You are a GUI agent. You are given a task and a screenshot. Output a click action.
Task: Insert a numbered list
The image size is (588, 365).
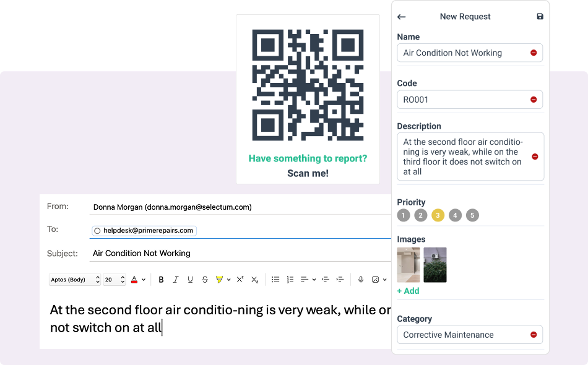[290, 280]
